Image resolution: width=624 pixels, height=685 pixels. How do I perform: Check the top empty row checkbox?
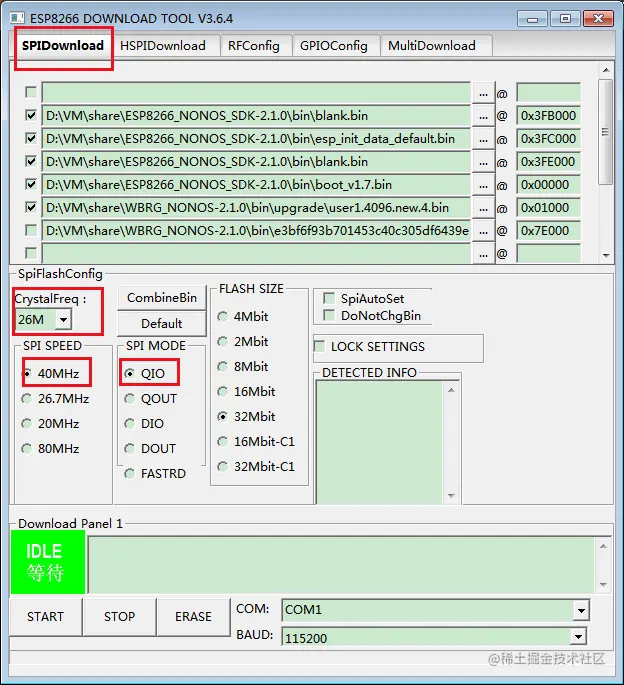pos(31,92)
